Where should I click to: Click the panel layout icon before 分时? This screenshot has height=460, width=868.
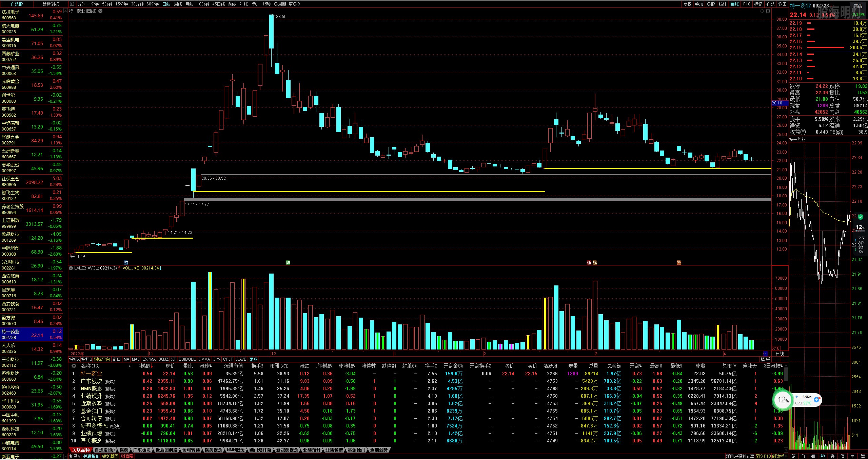coord(72,4)
